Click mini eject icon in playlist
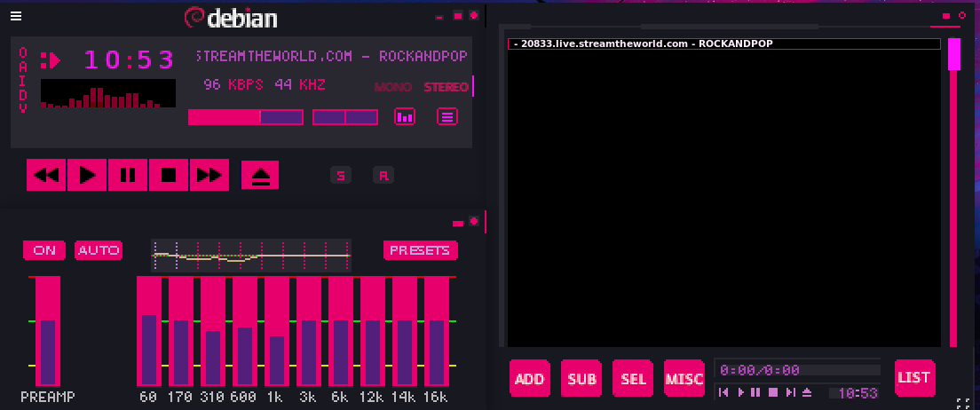 point(807,392)
